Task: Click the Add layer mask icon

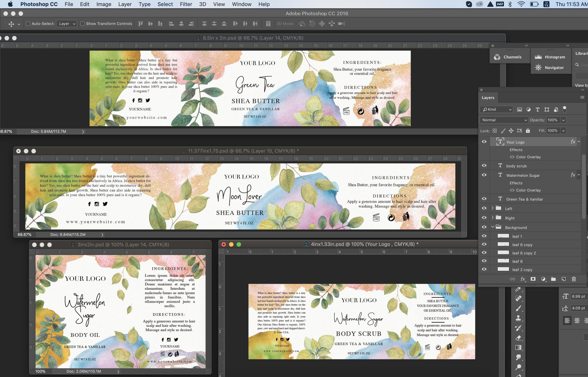Action: pyautogui.click(x=533, y=279)
